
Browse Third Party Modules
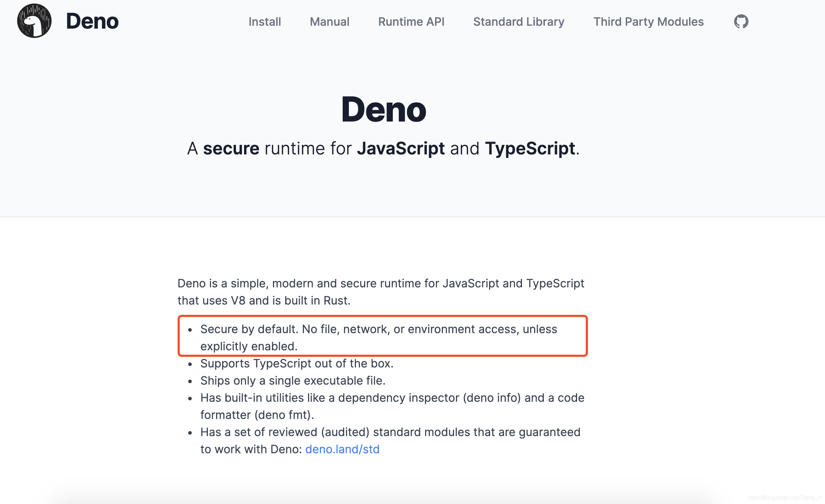(x=649, y=22)
